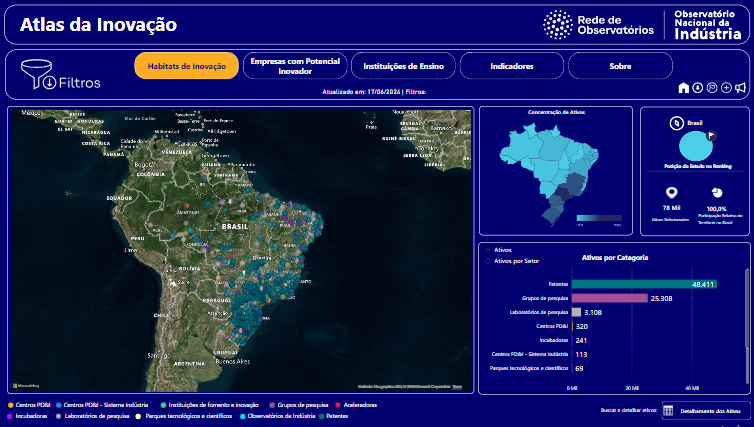
Task: Click Grupos de pesquisa legend dot
Action: tap(272, 405)
